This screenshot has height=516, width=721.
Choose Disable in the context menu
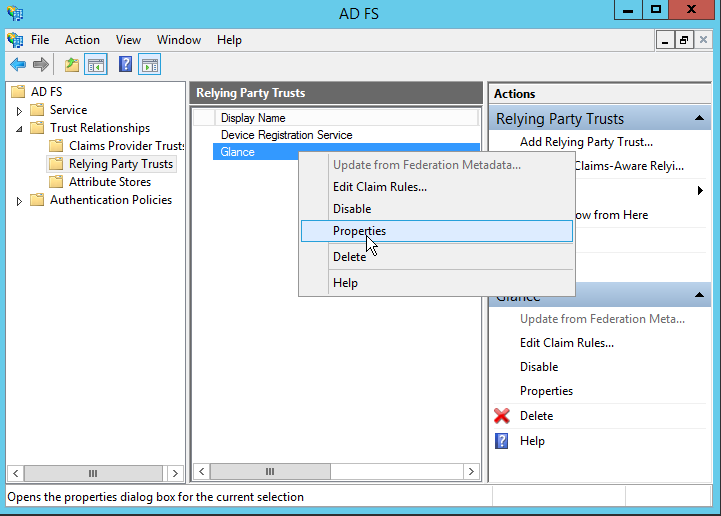352,209
